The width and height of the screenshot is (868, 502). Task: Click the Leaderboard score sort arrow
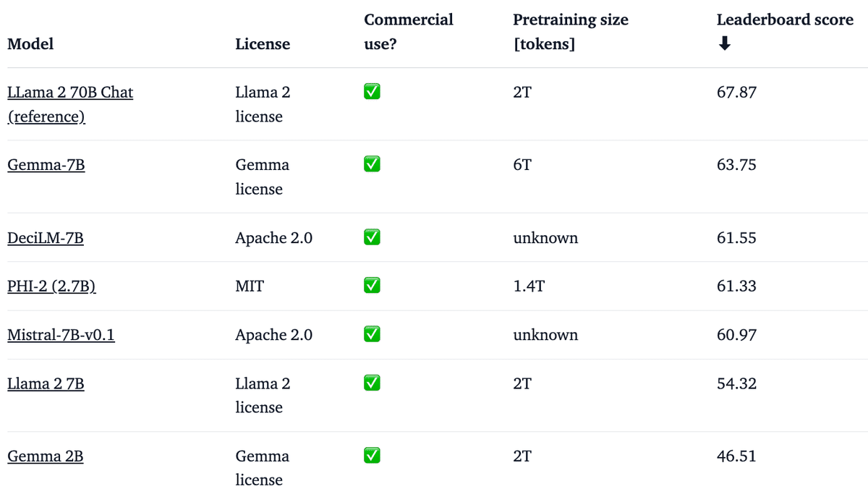(724, 44)
